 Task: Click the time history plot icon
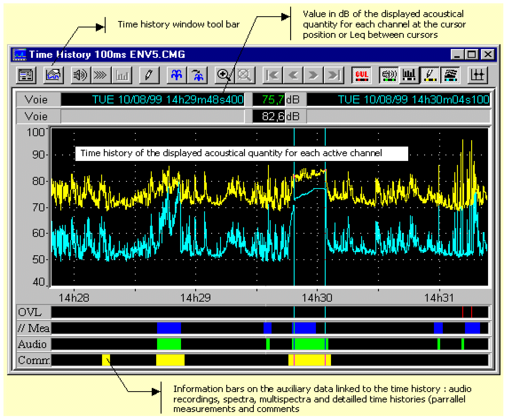(53, 75)
